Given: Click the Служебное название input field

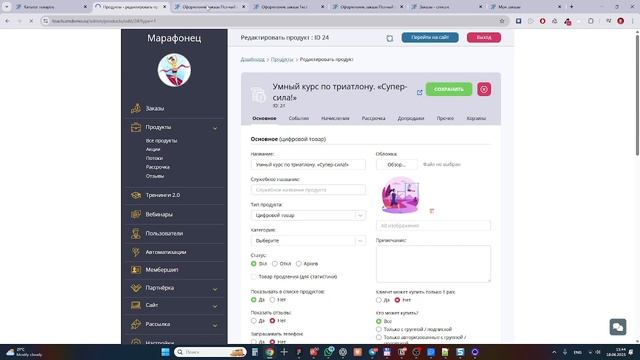Looking at the screenshot, I should tap(308, 190).
